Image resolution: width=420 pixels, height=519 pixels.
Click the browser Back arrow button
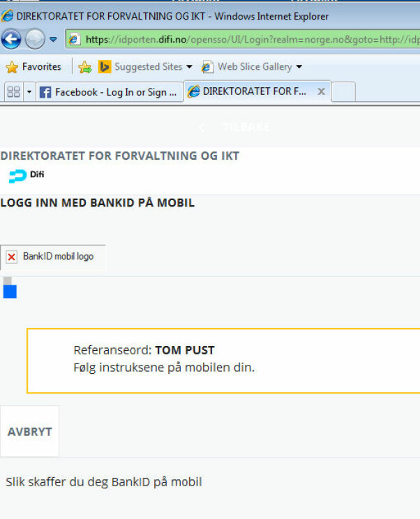pyautogui.click(x=11, y=39)
